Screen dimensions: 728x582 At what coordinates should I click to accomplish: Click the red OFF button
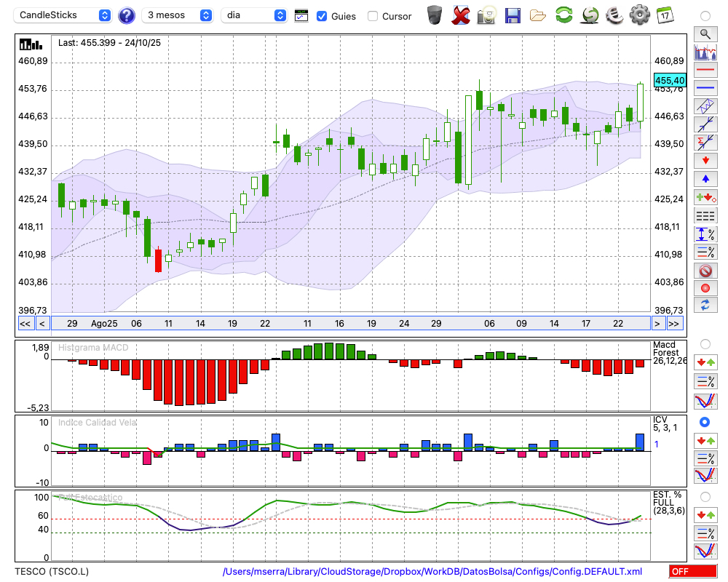692,572
